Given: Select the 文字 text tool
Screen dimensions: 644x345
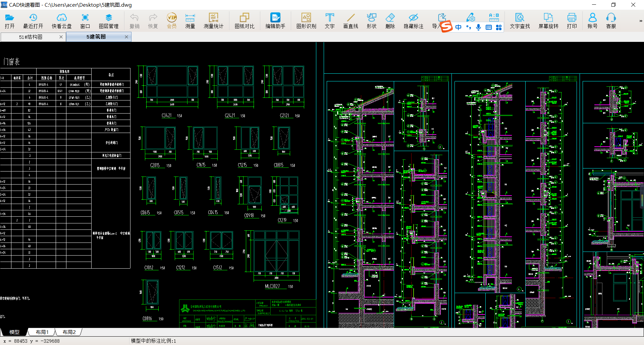Looking at the screenshot, I should (330, 21).
